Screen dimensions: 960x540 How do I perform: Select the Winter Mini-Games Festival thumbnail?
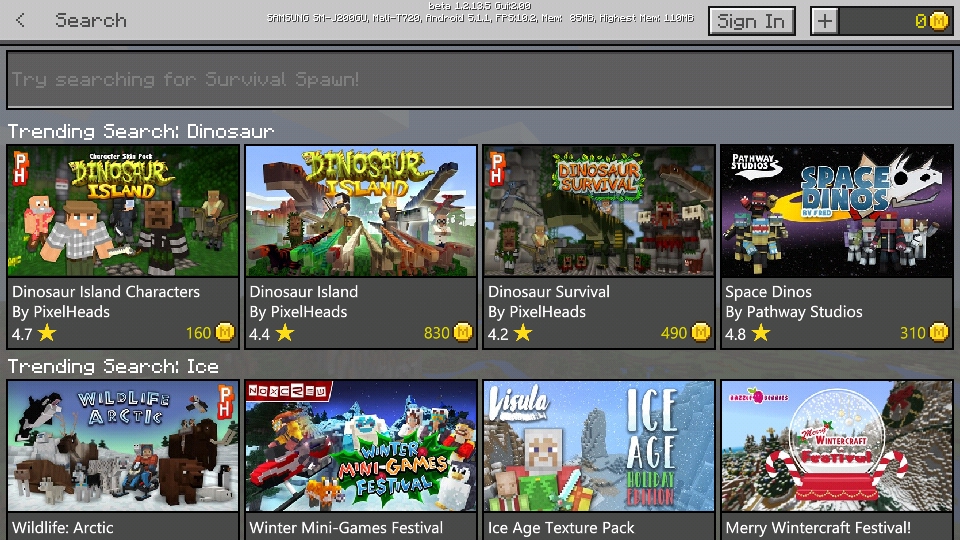click(x=361, y=446)
